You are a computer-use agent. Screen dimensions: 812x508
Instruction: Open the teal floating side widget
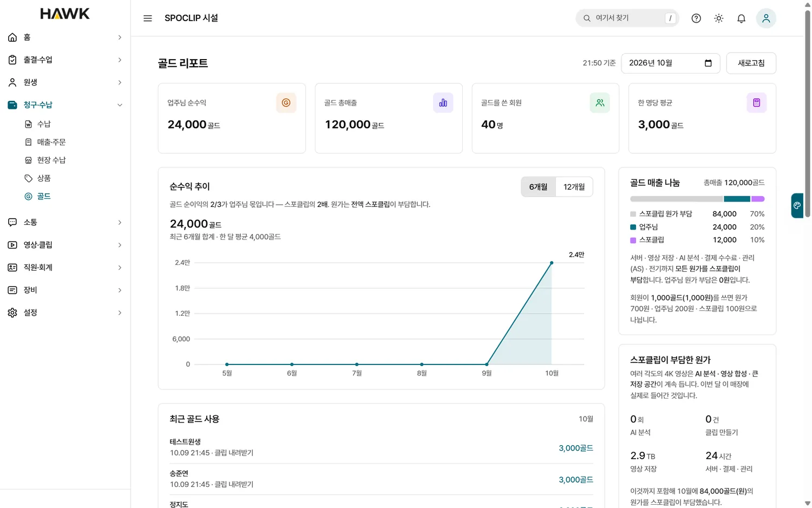pyautogui.click(x=797, y=206)
